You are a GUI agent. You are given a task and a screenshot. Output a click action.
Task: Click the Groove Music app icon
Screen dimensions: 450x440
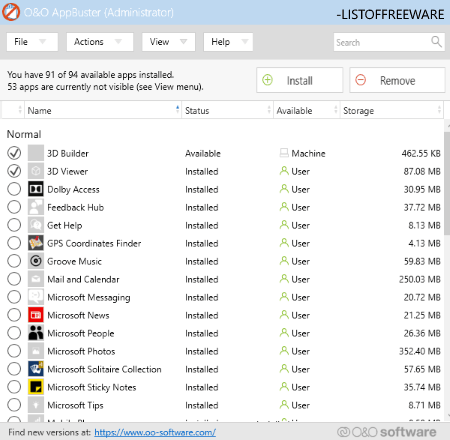pyautogui.click(x=36, y=261)
